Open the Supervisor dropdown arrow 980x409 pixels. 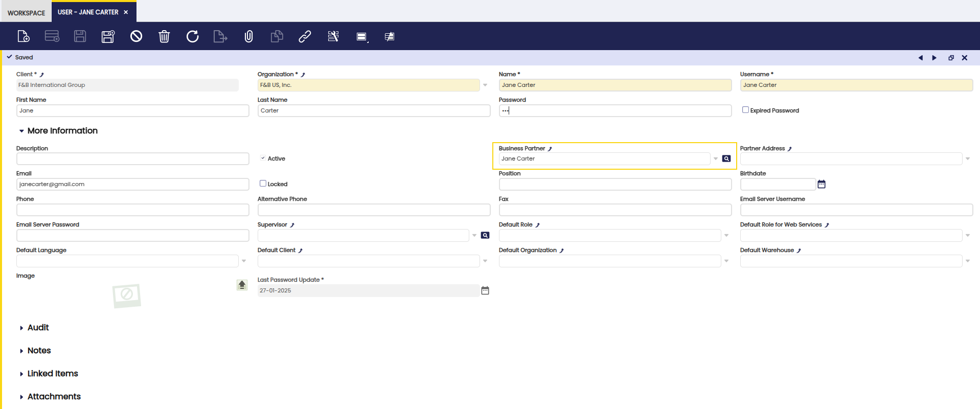pyautogui.click(x=474, y=236)
